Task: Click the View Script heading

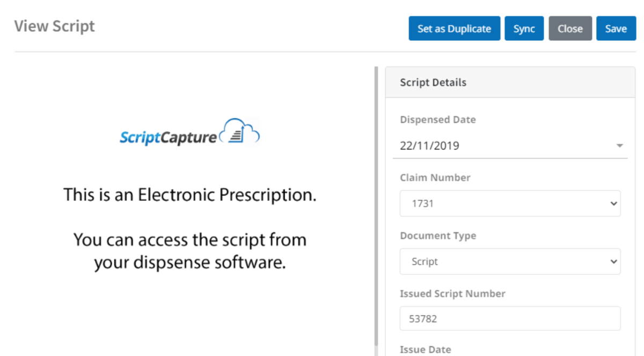Action: 54,26
